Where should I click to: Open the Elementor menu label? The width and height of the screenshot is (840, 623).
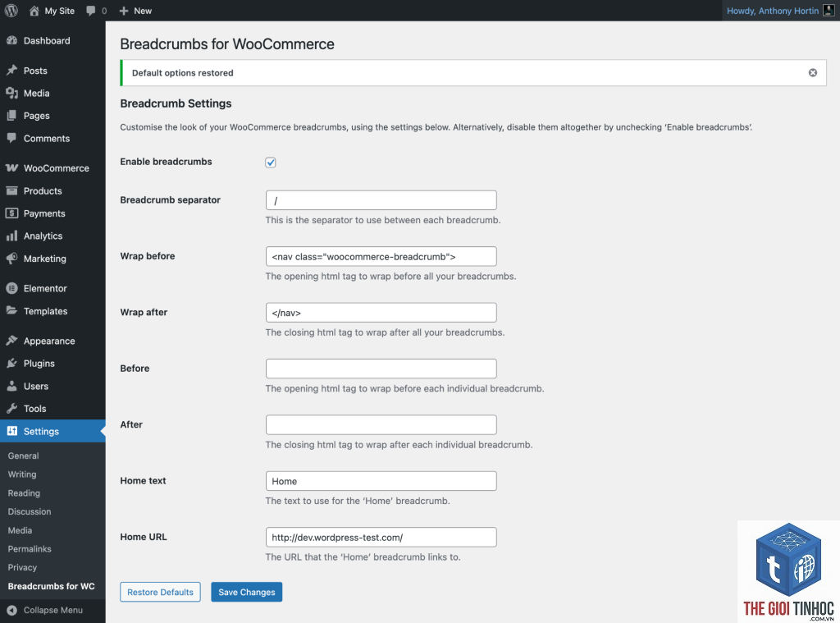click(45, 288)
